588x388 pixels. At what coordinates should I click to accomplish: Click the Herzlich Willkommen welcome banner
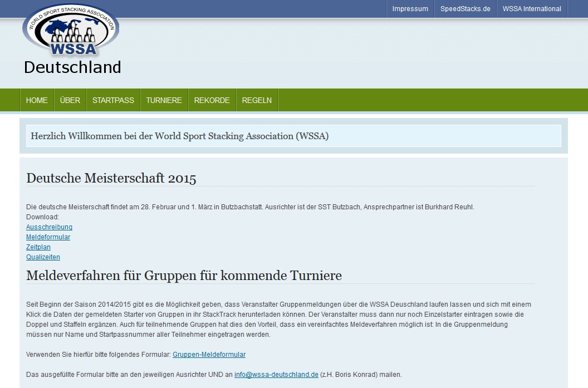pyautogui.click(x=179, y=136)
